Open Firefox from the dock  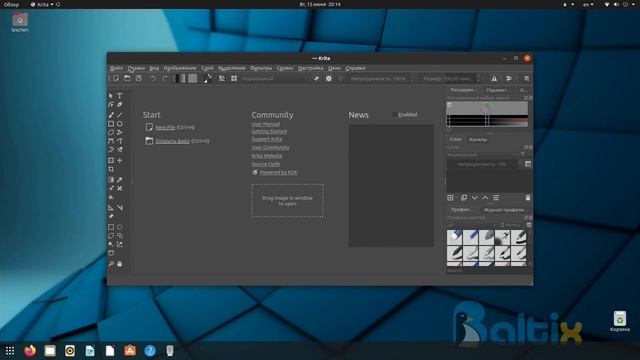point(30,351)
